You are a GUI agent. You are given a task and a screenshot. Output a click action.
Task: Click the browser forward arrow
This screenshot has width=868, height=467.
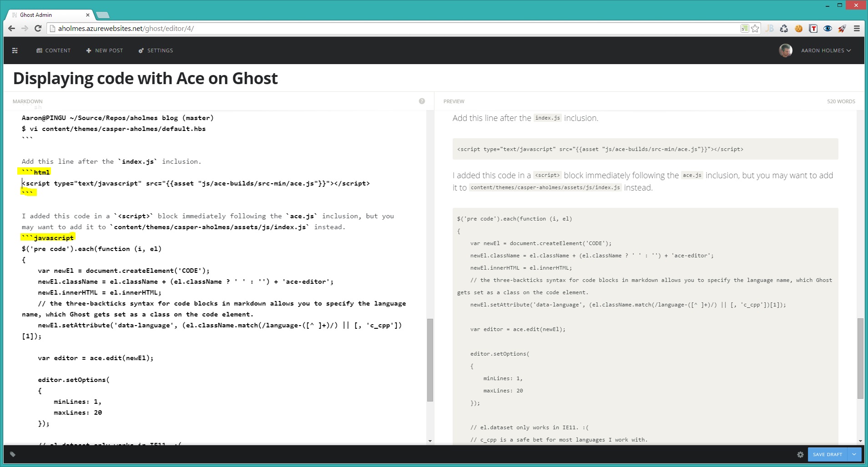coord(25,28)
